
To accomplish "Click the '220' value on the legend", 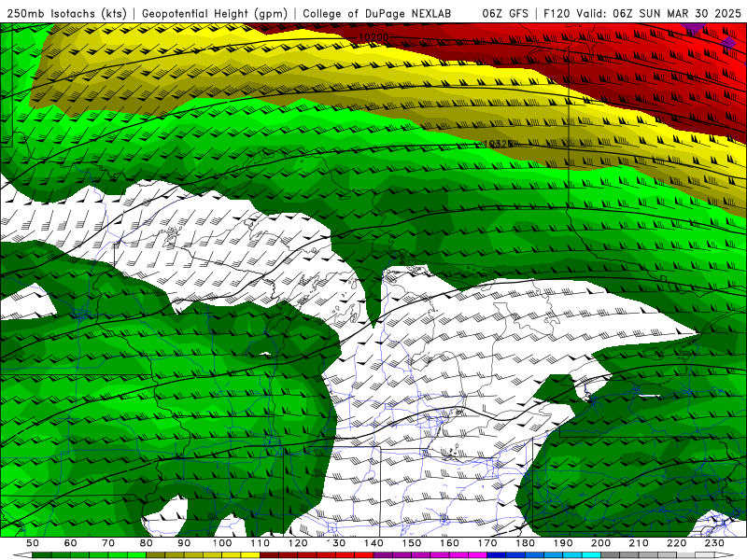I will pos(676,543).
